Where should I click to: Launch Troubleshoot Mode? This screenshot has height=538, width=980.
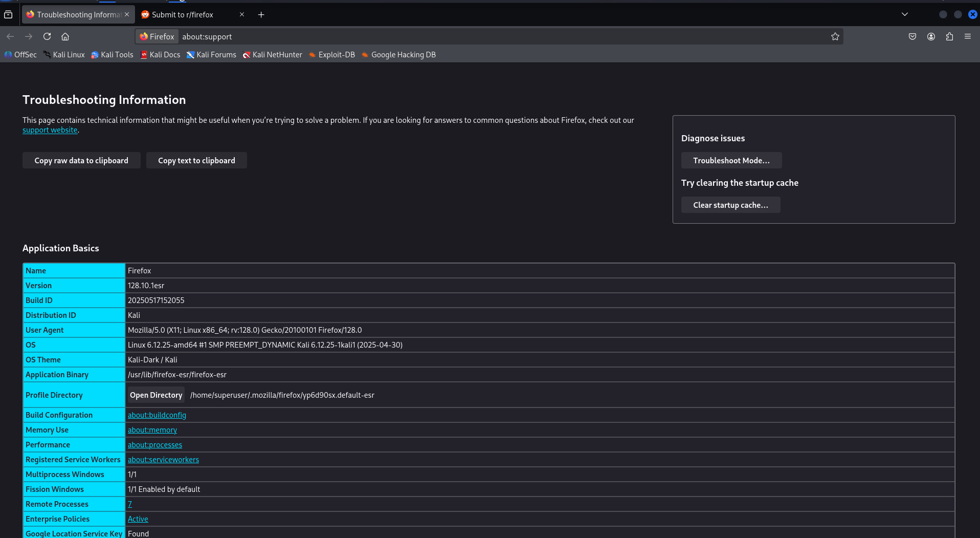pos(731,160)
